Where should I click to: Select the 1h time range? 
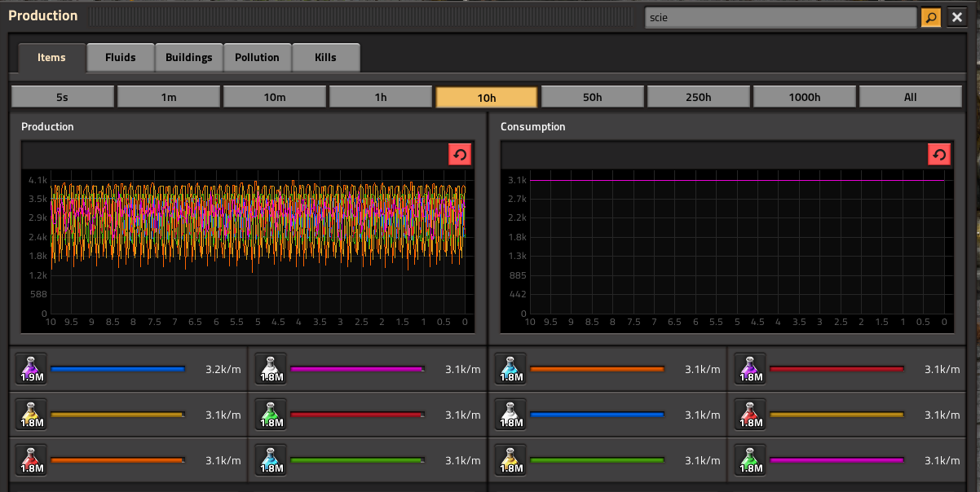381,97
